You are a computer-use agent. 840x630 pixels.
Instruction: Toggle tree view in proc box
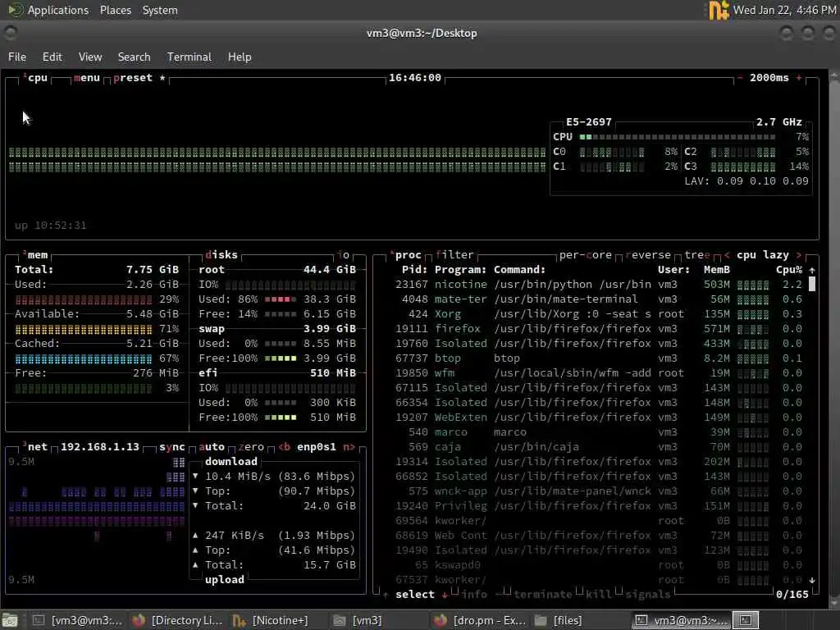coord(697,255)
